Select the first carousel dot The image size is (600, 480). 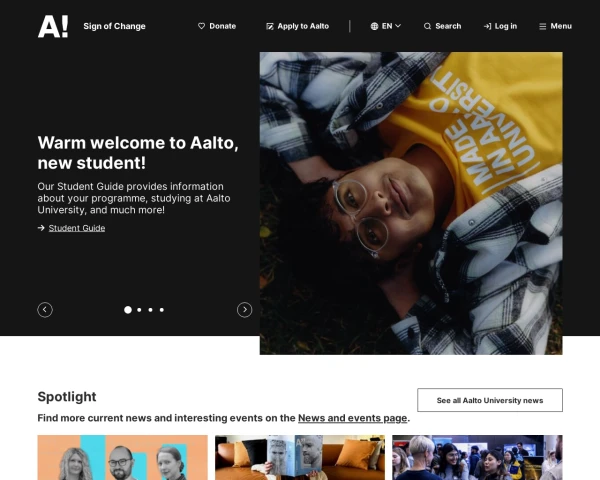[128, 310]
